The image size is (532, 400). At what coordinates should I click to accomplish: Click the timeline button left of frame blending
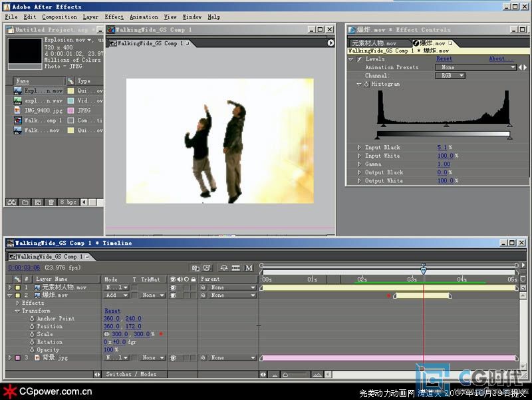pos(224,268)
